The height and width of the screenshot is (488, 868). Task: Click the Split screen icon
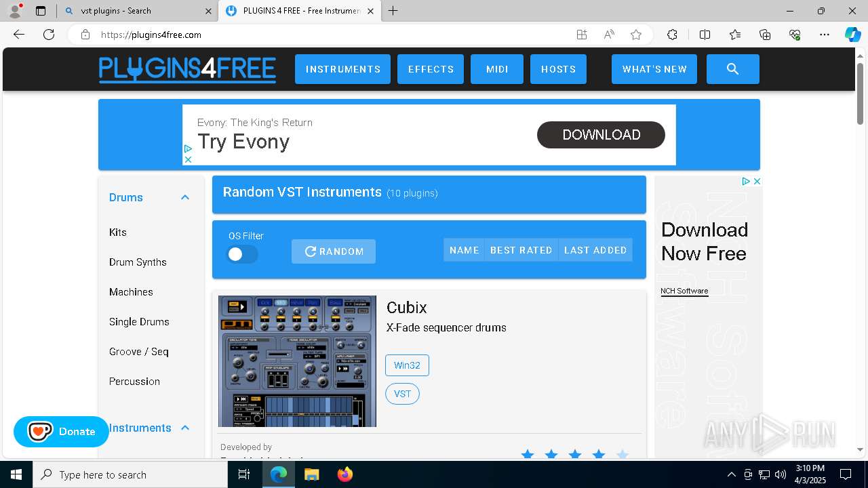point(705,35)
